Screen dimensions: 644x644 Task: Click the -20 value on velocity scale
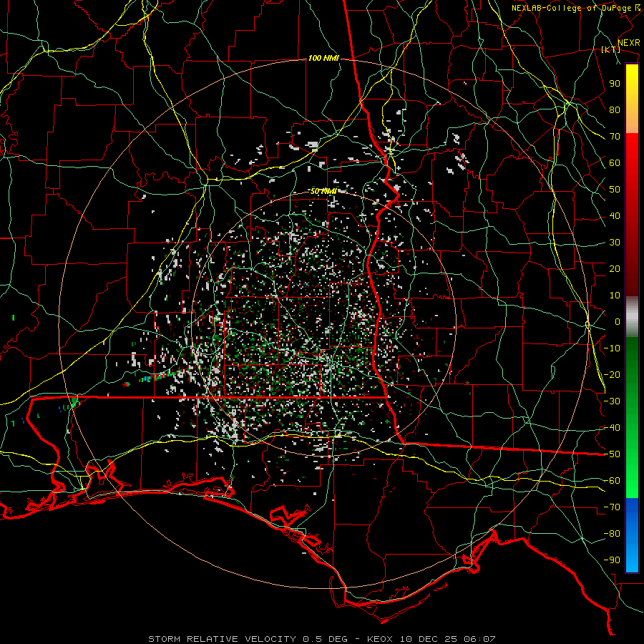pyautogui.click(x=612, y=374)
